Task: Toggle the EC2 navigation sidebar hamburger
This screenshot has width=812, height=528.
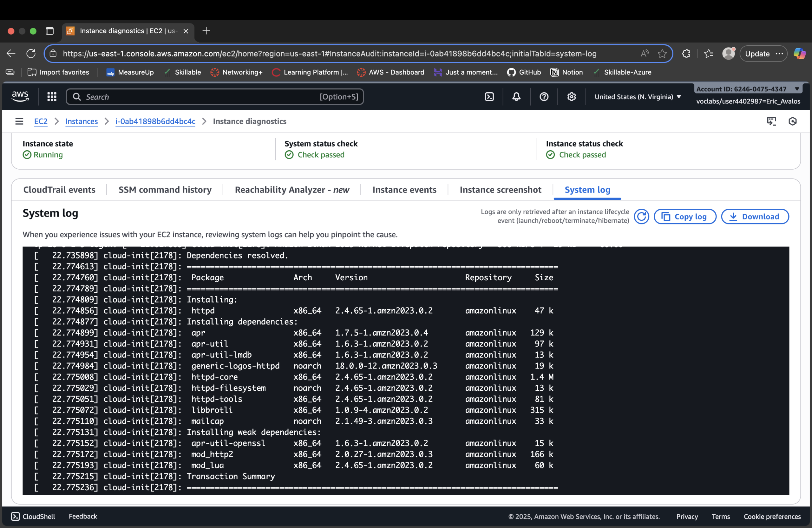Action: click(x=19, y=121)
